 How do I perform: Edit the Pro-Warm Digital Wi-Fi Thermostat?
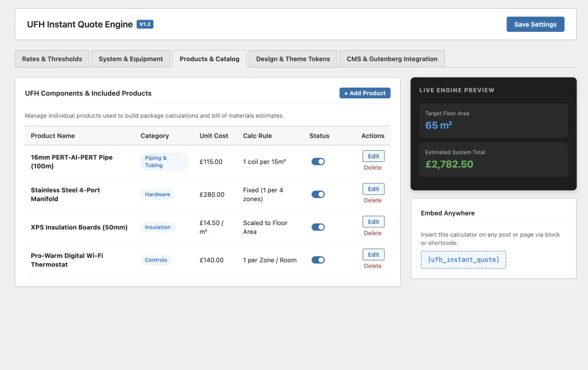(374, 255)
